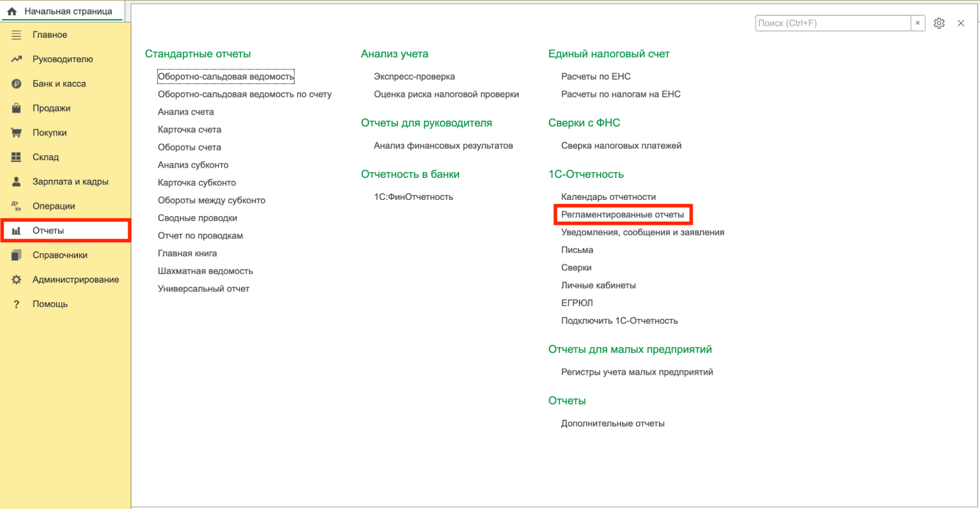Click the Покупки shopping cart icon
980x509 pixels.
click(16, 133)
